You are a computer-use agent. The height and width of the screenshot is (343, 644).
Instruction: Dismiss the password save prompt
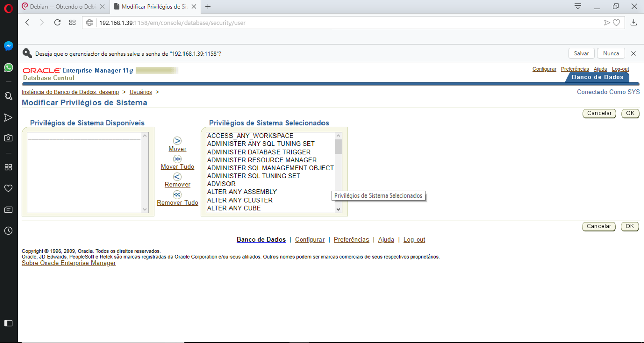633,53
